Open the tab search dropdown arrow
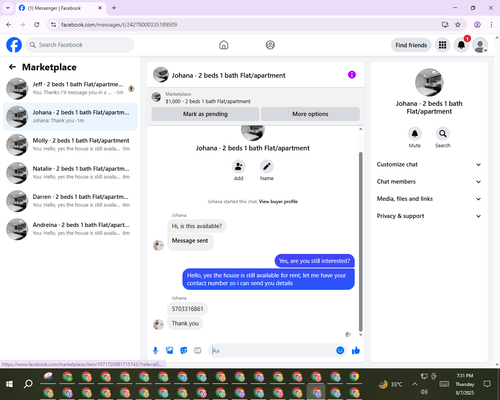500x400 pixels. pyautogui.click(x=8, y=8)
